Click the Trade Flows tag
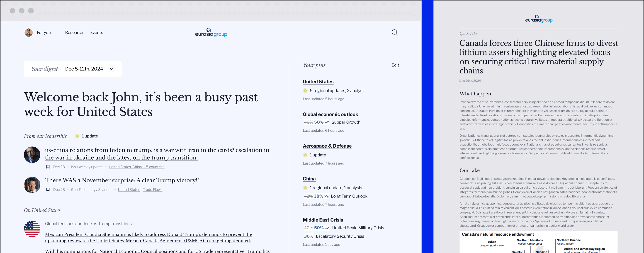Image resolution: width=644 pixels, height=253 pixels. (153, 190)
